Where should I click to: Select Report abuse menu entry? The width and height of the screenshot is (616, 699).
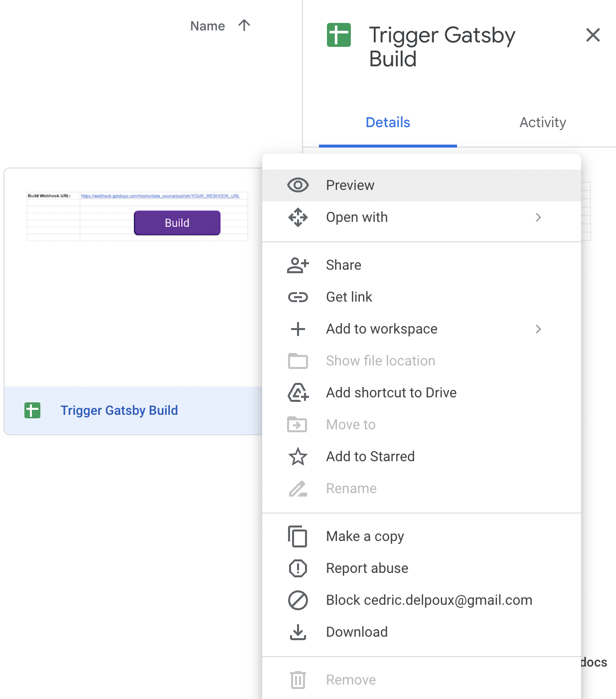(422, 568)
